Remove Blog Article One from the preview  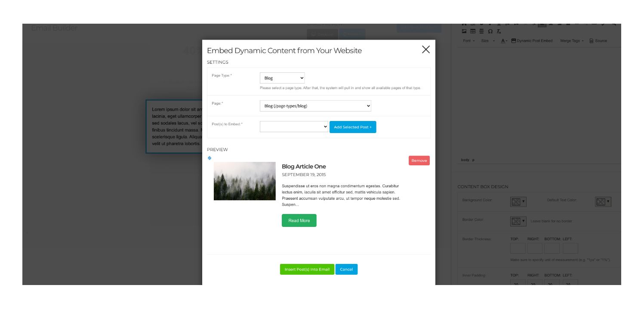(x=419, y=160)
